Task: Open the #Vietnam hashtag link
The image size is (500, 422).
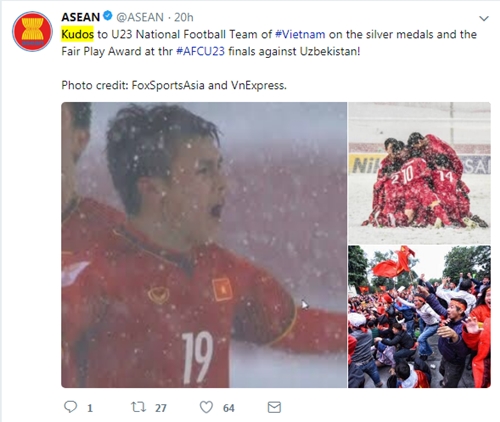Action: pyautogui.click(x=300, y=34)
